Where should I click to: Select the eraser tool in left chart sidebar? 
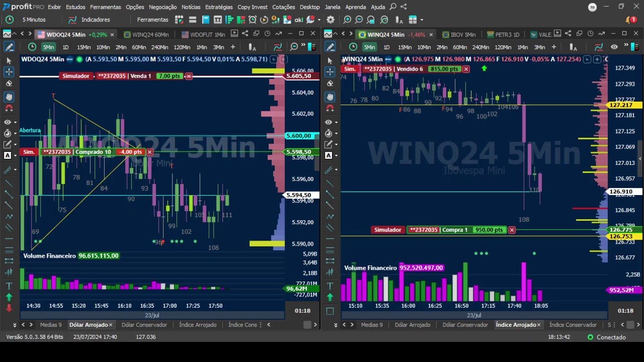[x=9, y=83]
